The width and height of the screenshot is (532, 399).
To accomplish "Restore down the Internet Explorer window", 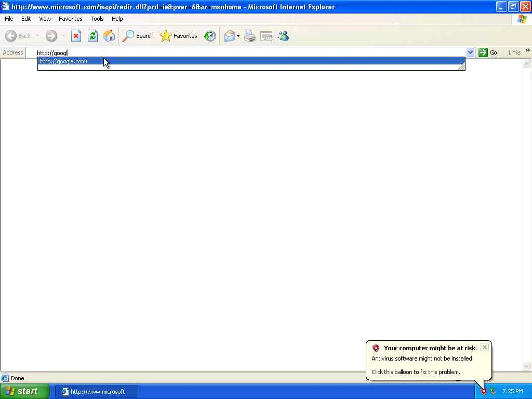I will pos(513,6).
